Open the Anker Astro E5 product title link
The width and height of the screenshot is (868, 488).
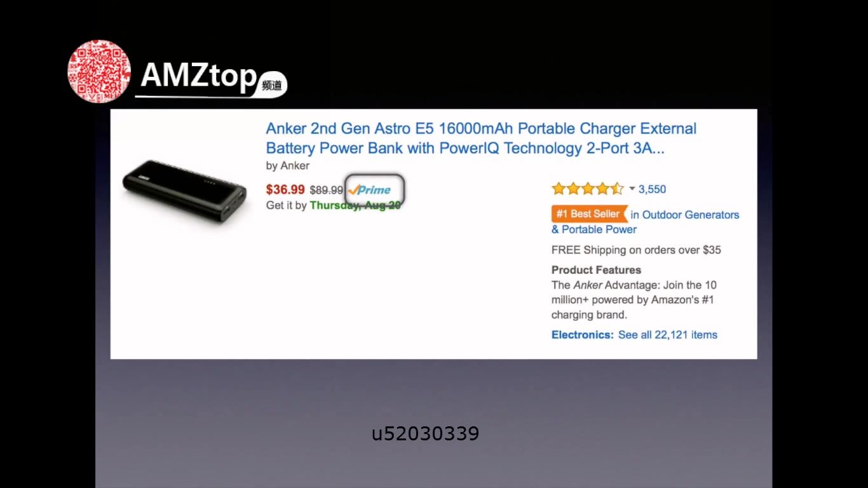(480, 139)
